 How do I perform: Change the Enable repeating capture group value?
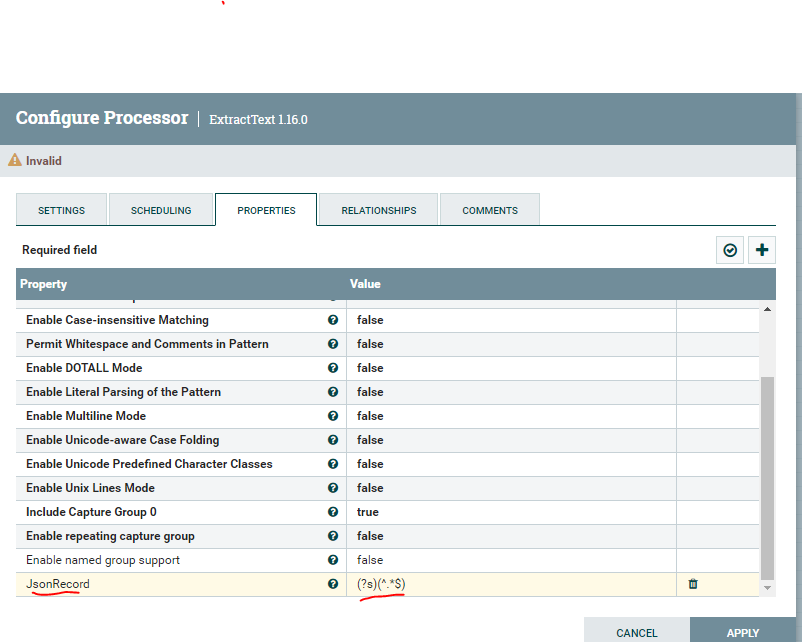[510, 536]
